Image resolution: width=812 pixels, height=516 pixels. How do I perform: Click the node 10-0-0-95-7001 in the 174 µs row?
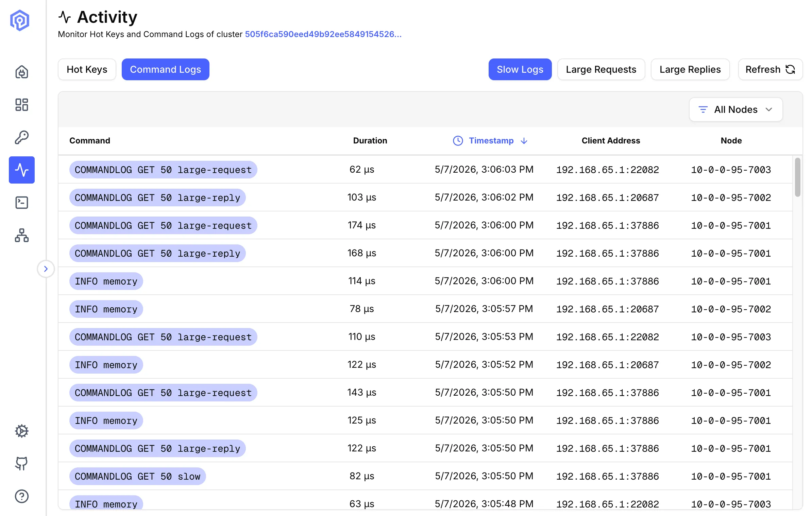(x=731, y=225)
